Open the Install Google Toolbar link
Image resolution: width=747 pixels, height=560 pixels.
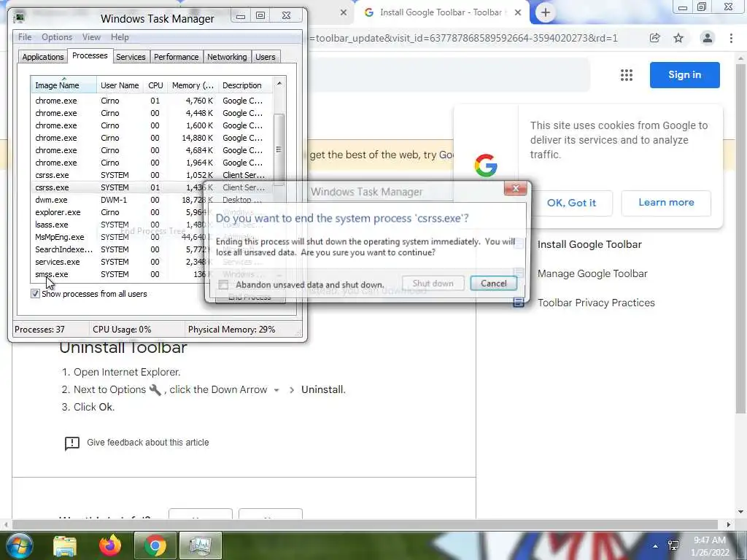(x=589, y=245)
